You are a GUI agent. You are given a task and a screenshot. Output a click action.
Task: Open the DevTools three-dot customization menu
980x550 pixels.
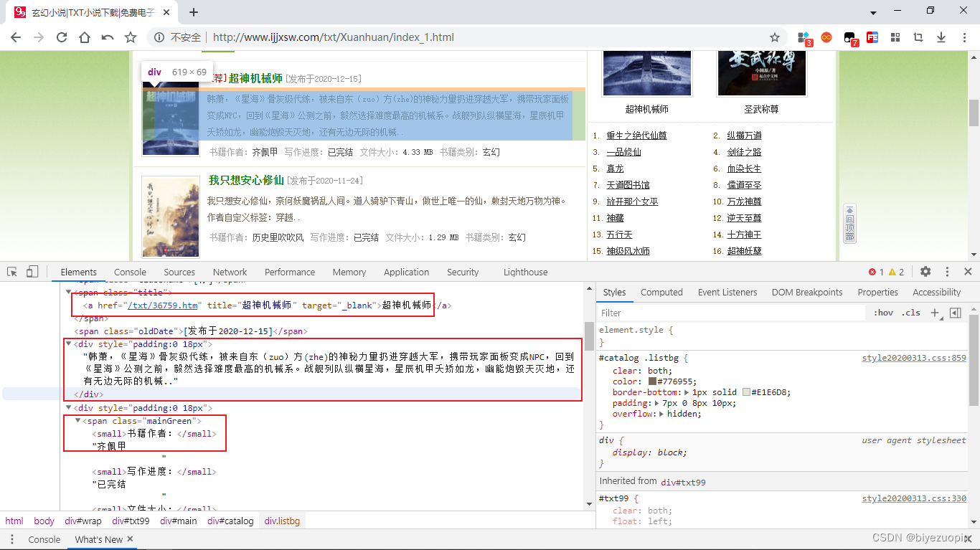[x=946, y=272]
